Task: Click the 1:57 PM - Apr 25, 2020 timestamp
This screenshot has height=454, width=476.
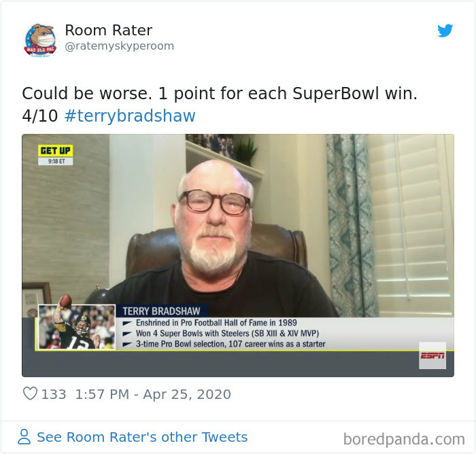Action: [153, 394]
